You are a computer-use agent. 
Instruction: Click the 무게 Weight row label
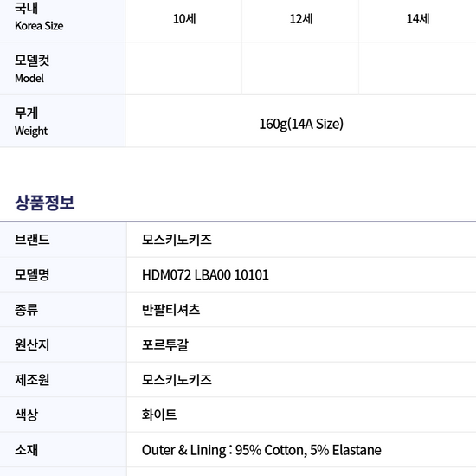pyautogui.click(x=31, y=121)
